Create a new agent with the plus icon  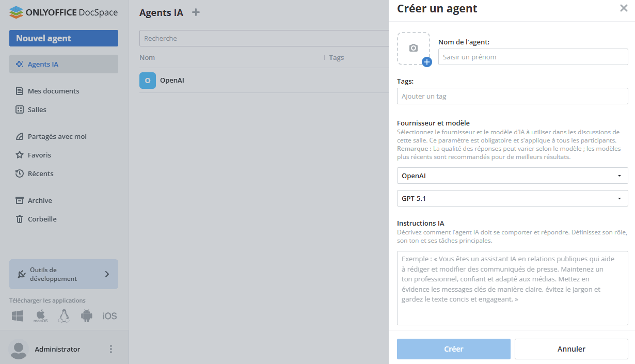coord(196,12)
